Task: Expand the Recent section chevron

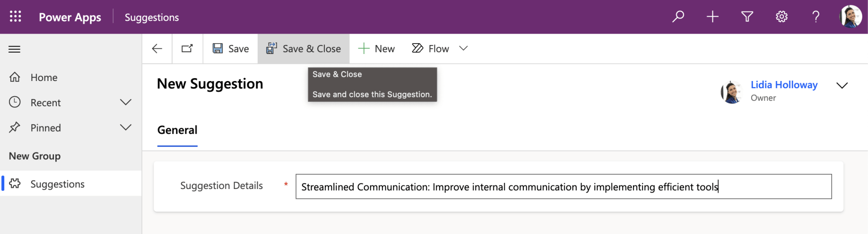Action: [126, 102]
